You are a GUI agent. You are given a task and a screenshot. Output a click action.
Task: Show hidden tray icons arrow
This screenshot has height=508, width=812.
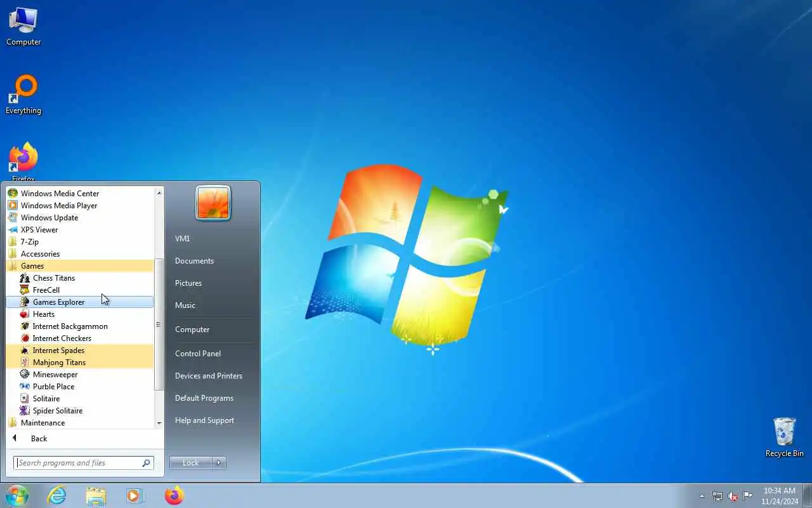[x=702, y=496]
